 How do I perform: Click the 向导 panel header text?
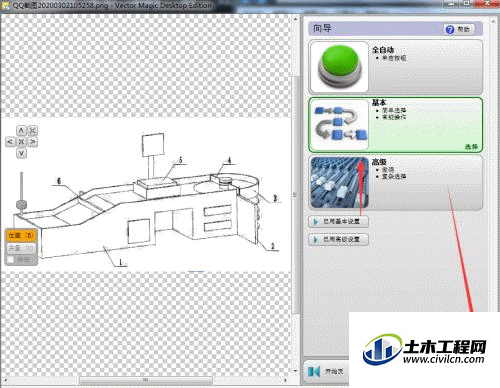322,29
